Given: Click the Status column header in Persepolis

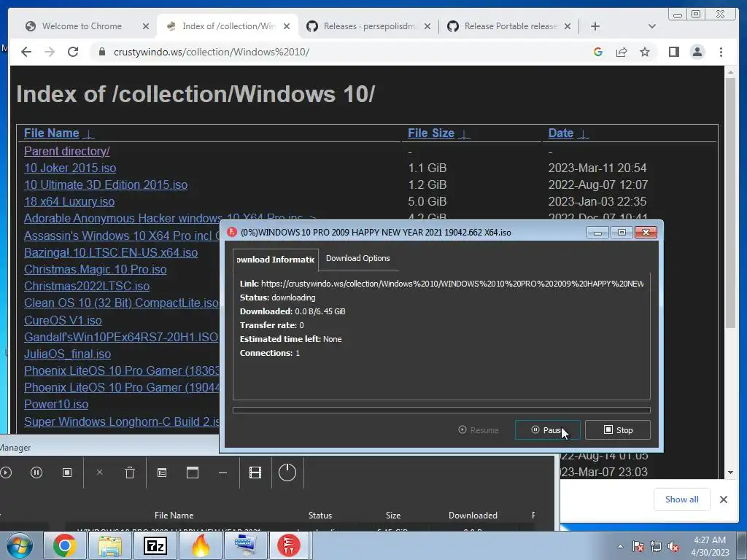Looking at the screenshot, I should point(320,516).
